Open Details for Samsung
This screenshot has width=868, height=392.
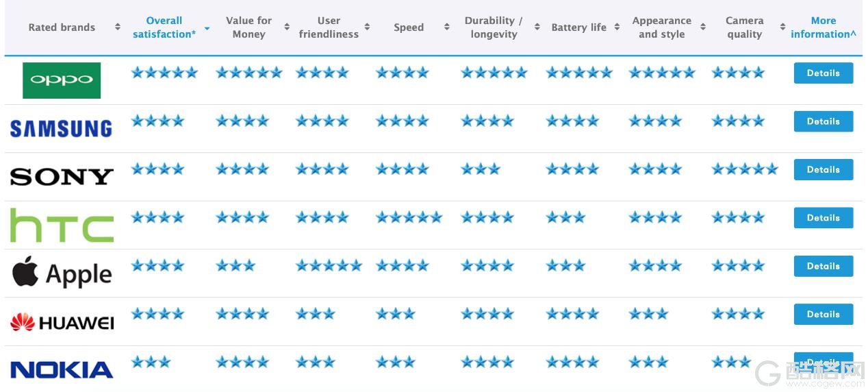tap(824, 121)
